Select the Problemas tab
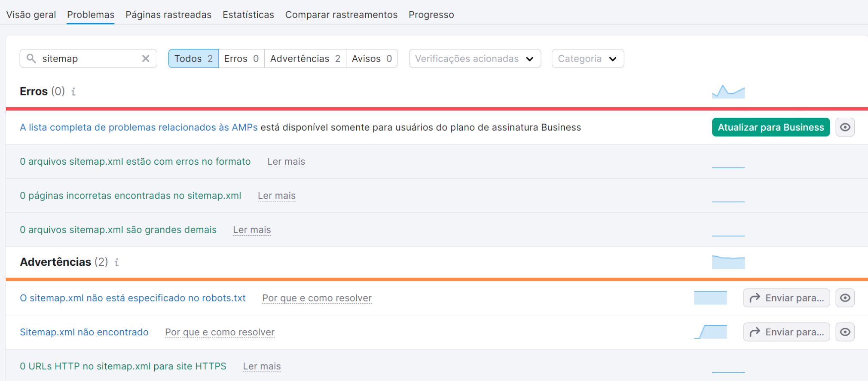This screenshot has height=381, width=868. (91, 15)
